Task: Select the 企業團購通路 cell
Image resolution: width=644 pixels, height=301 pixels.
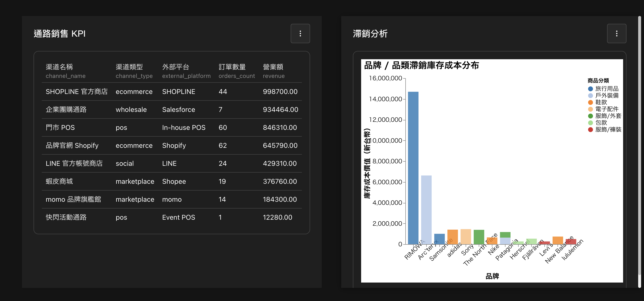Action: (66, 109)
